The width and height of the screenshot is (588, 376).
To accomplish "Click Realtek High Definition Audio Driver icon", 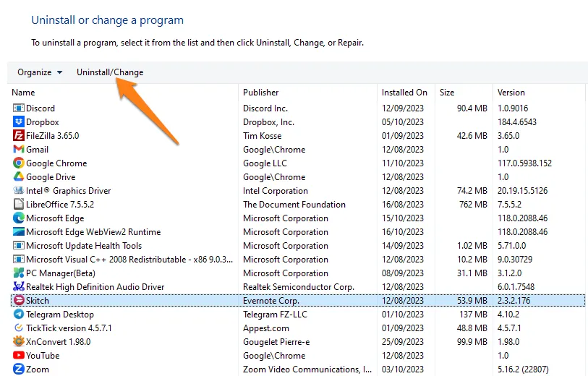I will [x=18, y=287].
